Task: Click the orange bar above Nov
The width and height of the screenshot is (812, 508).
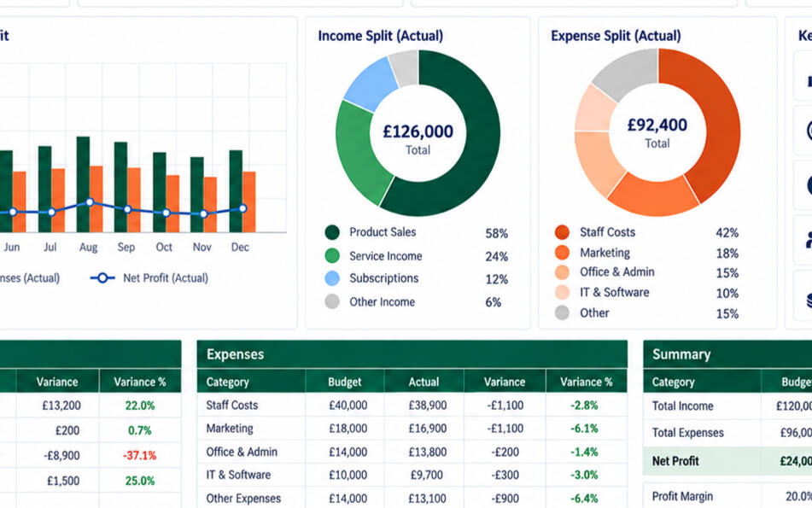Action: tap(210, 205)
